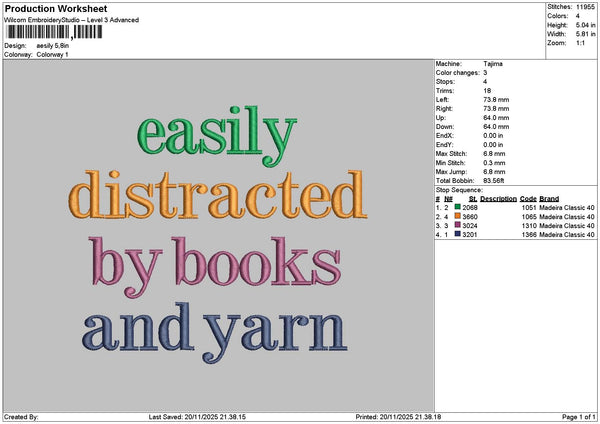600x424 pixels.
Task: Click the "Colorway 1" value
Action: (52, 54)
